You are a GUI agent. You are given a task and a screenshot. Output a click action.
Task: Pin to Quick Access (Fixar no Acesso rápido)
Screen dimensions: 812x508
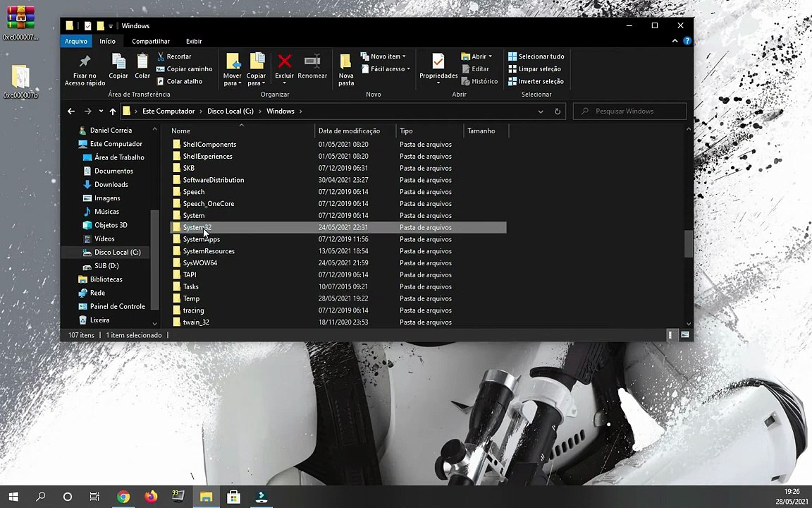85,70
